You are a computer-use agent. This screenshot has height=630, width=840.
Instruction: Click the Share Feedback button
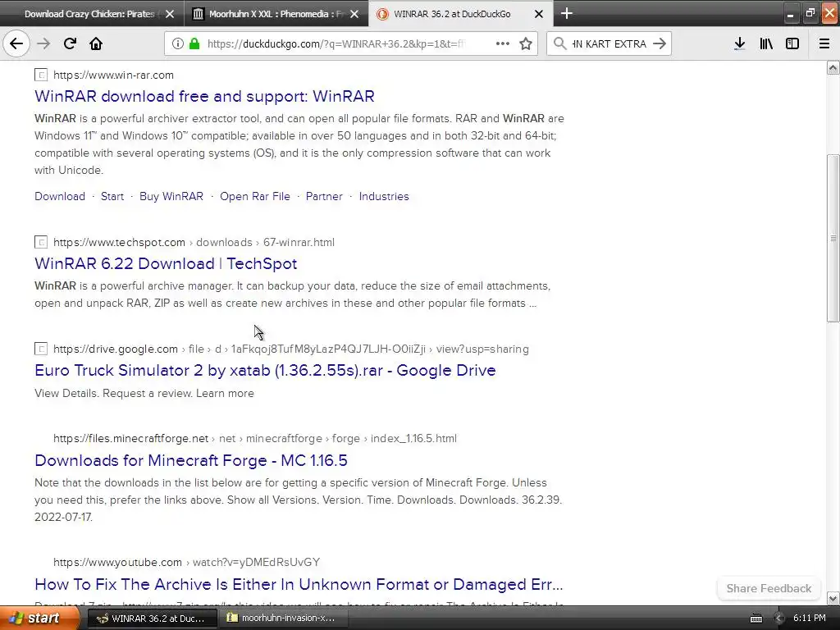coord(769,589)
